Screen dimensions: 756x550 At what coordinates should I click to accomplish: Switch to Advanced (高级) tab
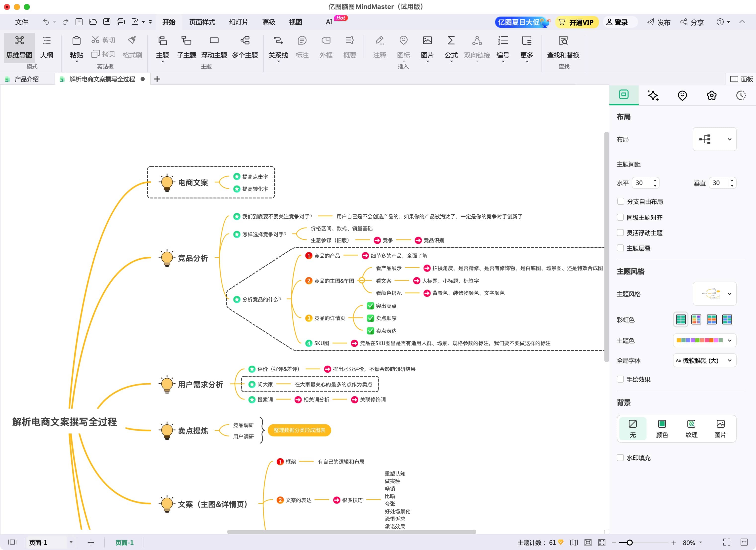[x=269, y=22]
